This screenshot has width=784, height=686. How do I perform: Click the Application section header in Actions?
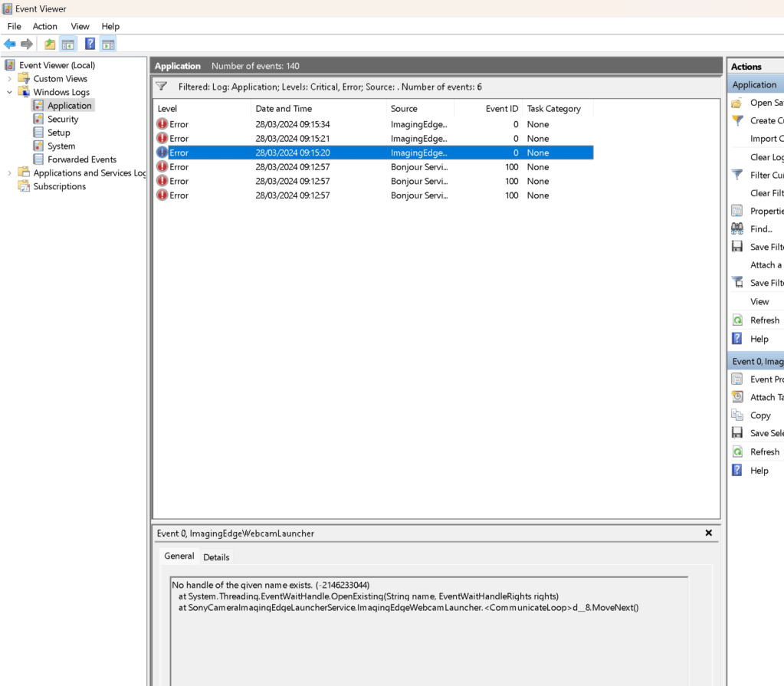(756, 84)
